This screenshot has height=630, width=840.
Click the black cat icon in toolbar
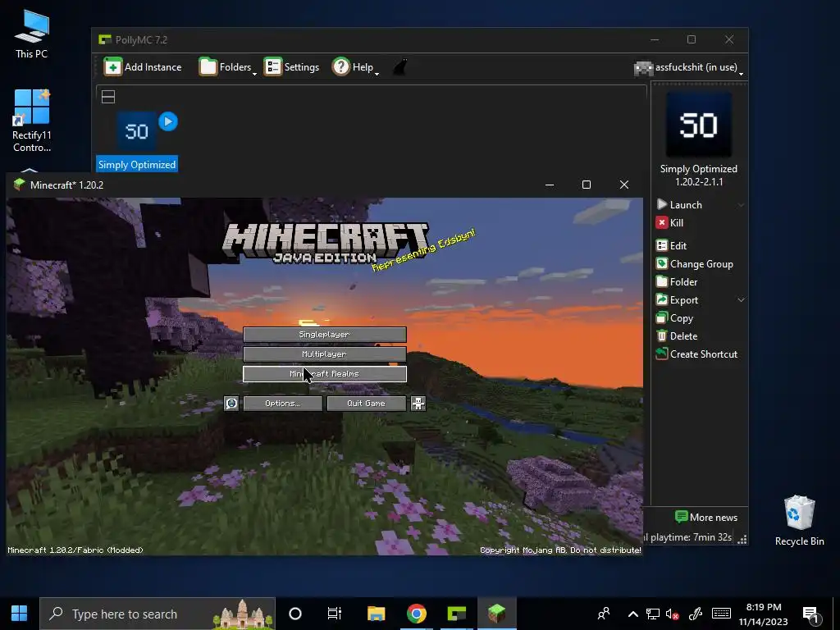400,67
